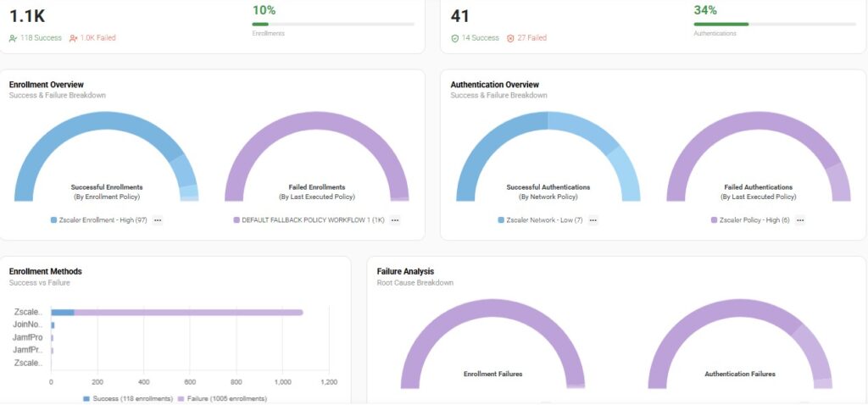Click the purple Zscaler Policy legend square
This screenshot has width=868, height=405.
click(x=714, y=219)
